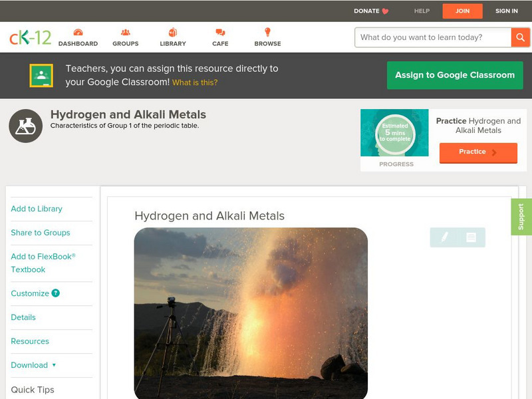Open the Dashboard icon in navigation
The height and width of the screenshot is (399, 532).
(x=78, y=33)
